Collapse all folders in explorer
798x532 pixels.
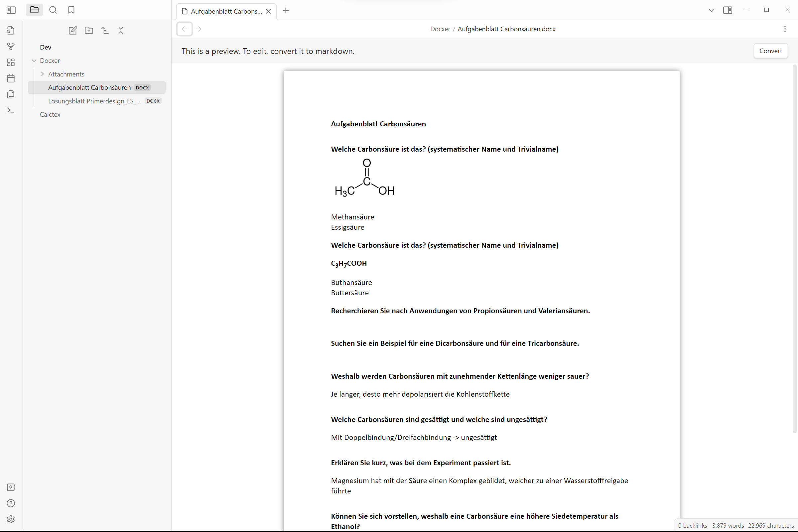pos(121,31)
